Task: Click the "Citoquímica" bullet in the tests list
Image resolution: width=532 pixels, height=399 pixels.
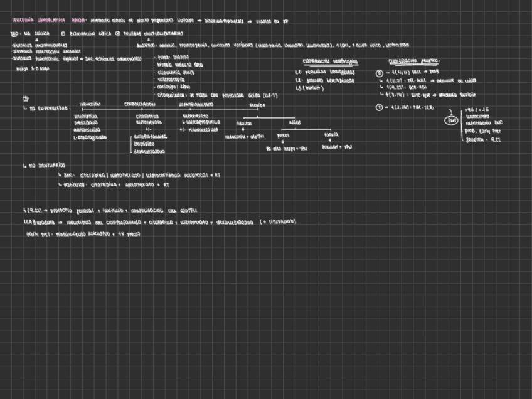Action: click(171, 95)
